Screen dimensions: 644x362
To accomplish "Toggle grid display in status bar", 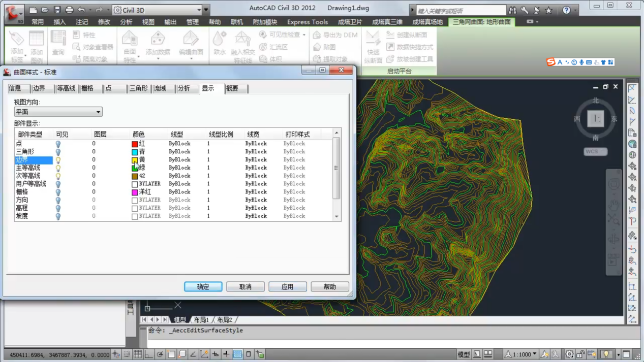I will (138, 354).
